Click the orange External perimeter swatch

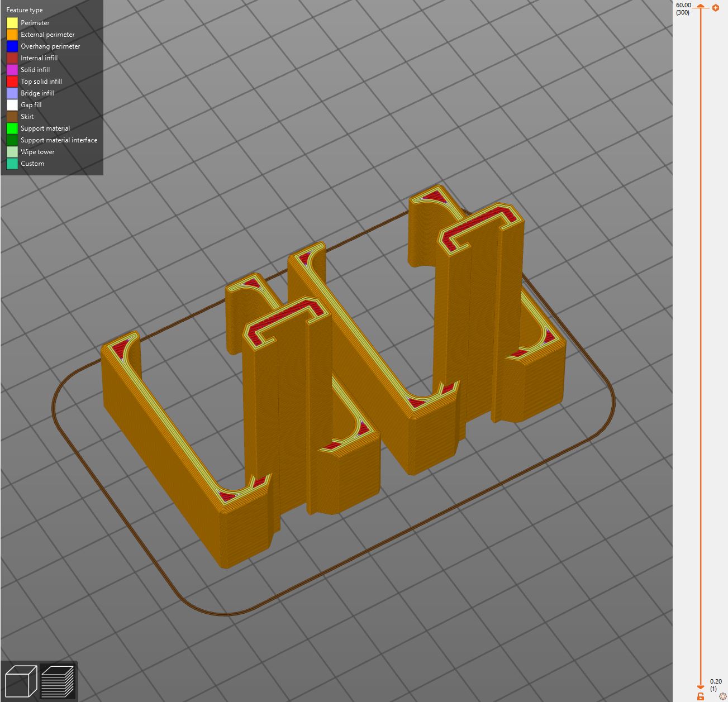[12, 35]
